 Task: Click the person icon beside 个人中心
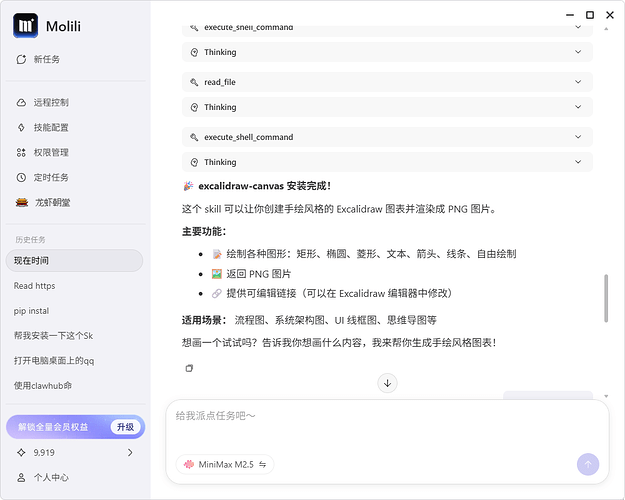[x=21, y=478]
